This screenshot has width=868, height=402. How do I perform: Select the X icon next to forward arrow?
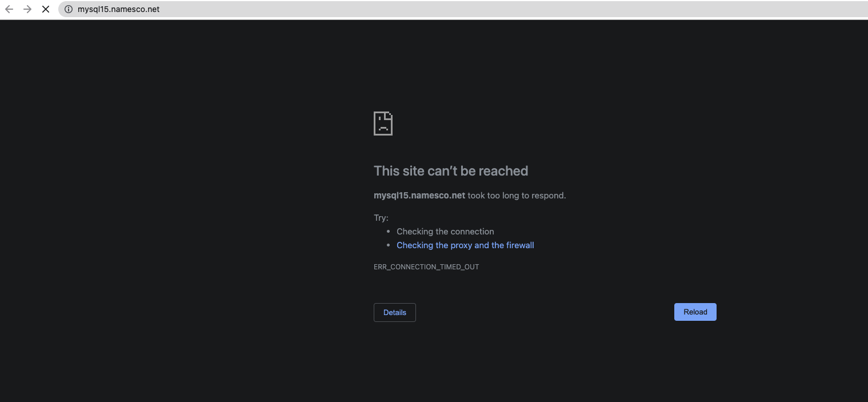tap(45, 9)
